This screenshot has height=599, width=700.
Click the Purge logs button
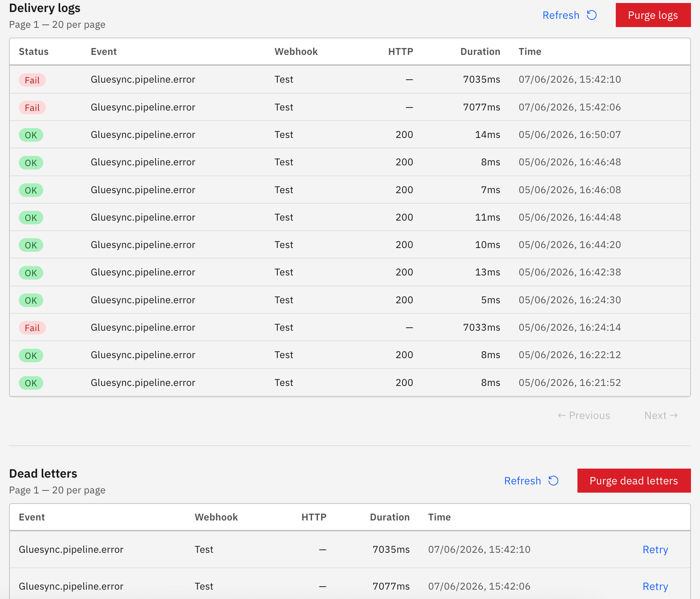click(x=653, y=15)
